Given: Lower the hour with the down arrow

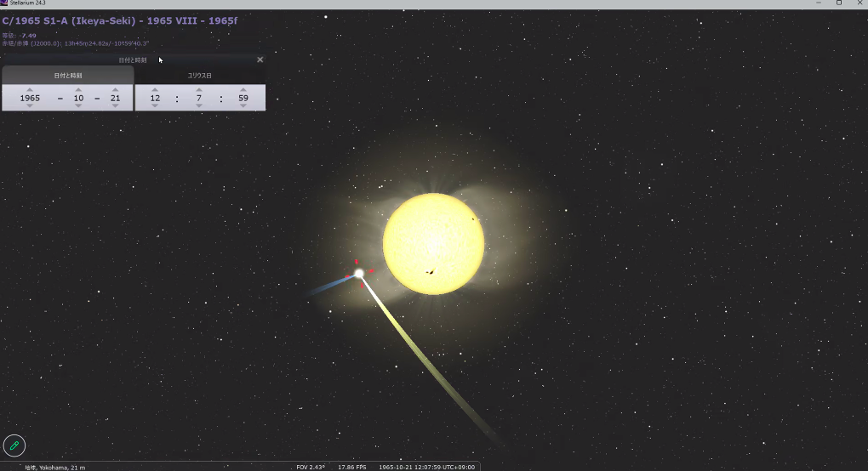Looking at the screenshot, I should click(155, 106).
